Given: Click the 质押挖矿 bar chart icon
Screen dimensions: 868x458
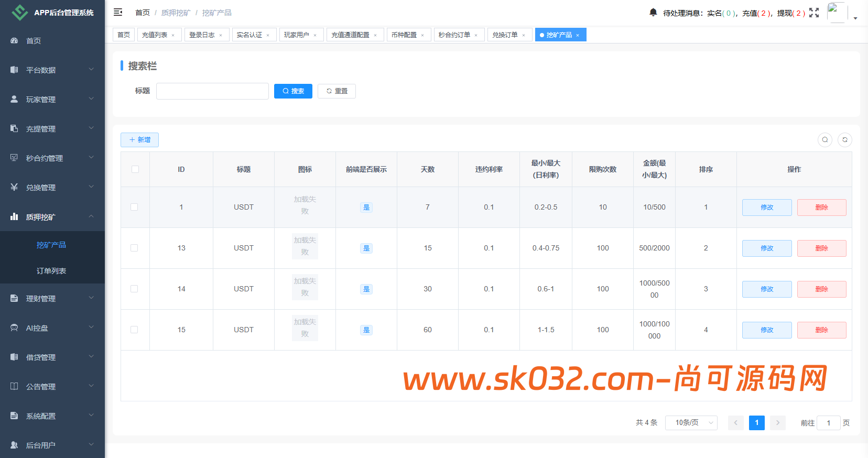Looking at the screenshot, I should (14, 216).
